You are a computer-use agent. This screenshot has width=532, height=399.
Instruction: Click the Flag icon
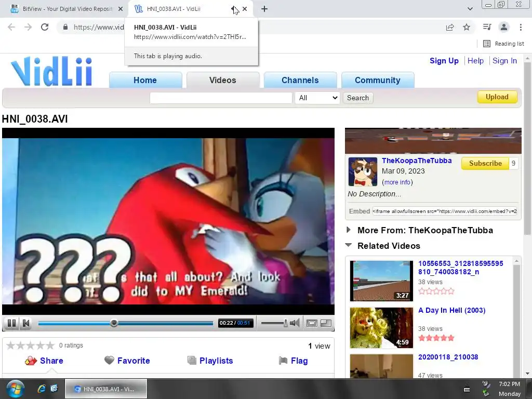click(x=283, y=361)
